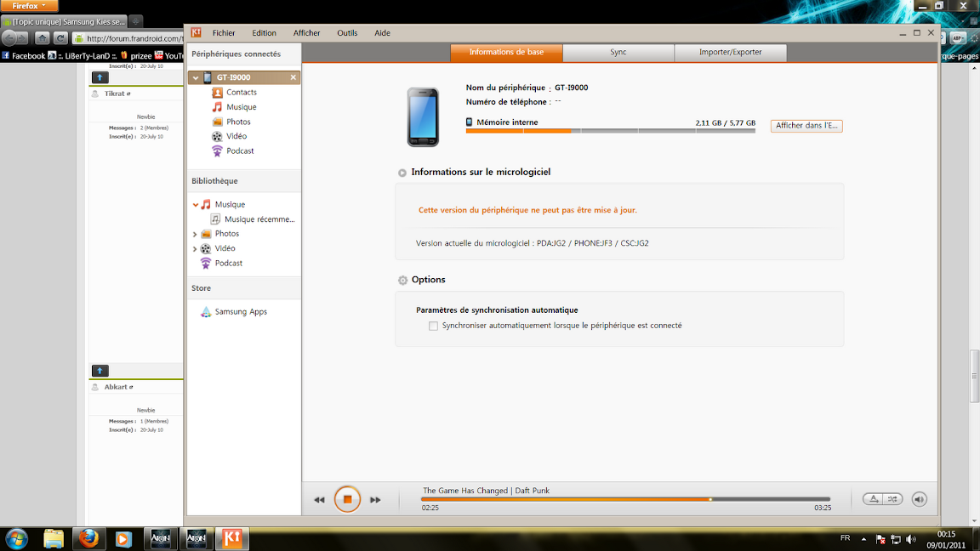This screenshot has width=980, height=551.
Task: Open new tab in Firefox
Action: point(135,21)
